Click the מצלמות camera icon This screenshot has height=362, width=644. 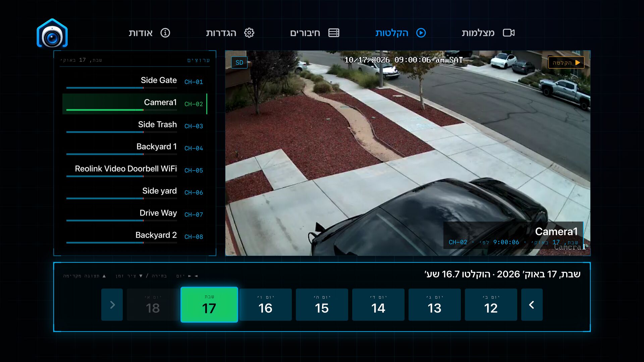(508, 33)
